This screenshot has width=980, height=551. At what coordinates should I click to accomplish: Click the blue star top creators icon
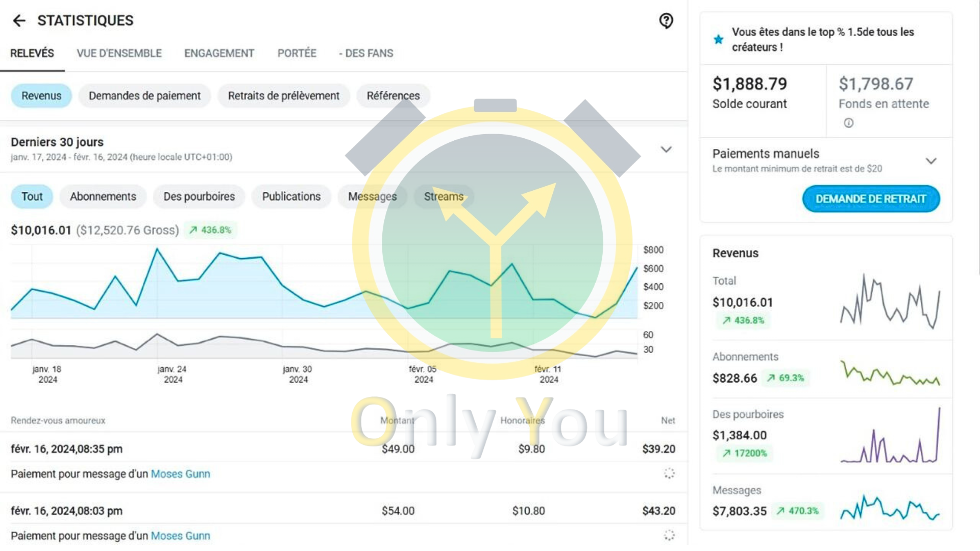(719, 39)
